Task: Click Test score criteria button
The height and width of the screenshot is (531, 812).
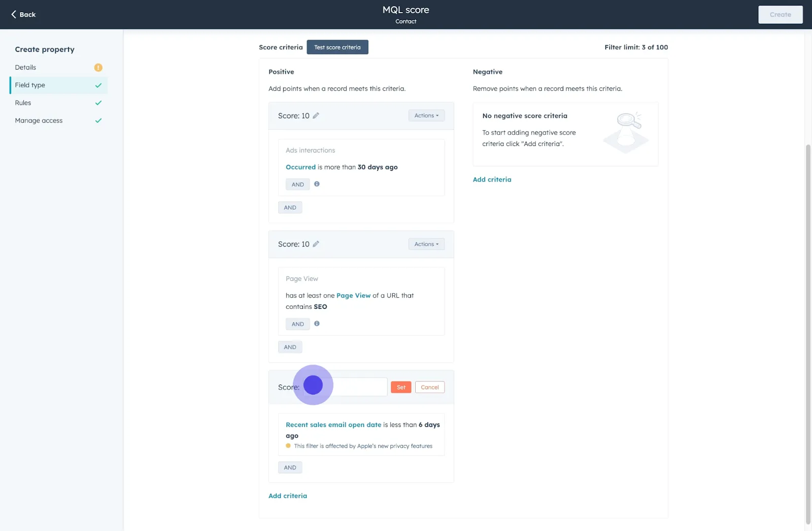Action: coord(337,47)
